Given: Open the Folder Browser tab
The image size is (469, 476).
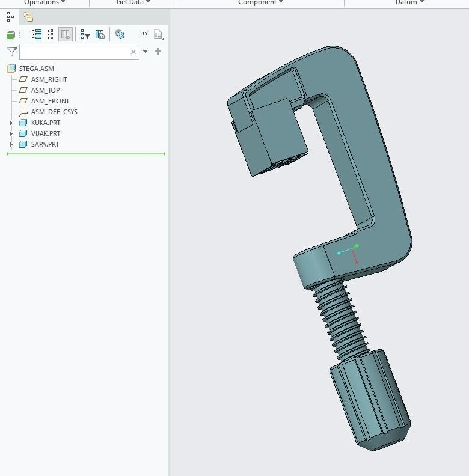Looking at the screenshot, I should tap(28, 17).
